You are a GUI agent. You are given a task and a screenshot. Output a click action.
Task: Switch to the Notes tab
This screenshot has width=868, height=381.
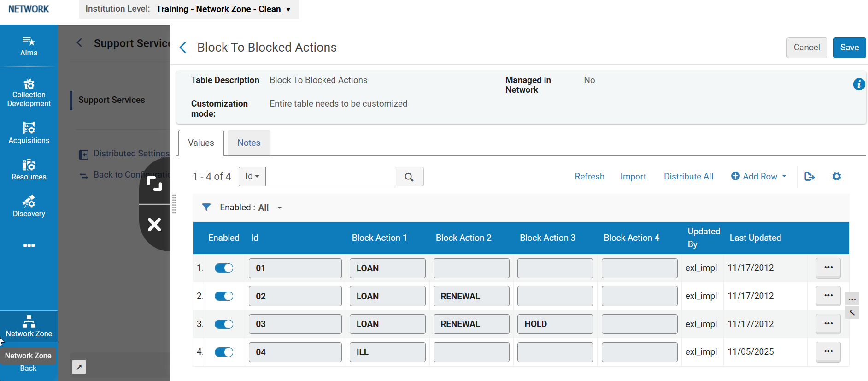(249, 143)
